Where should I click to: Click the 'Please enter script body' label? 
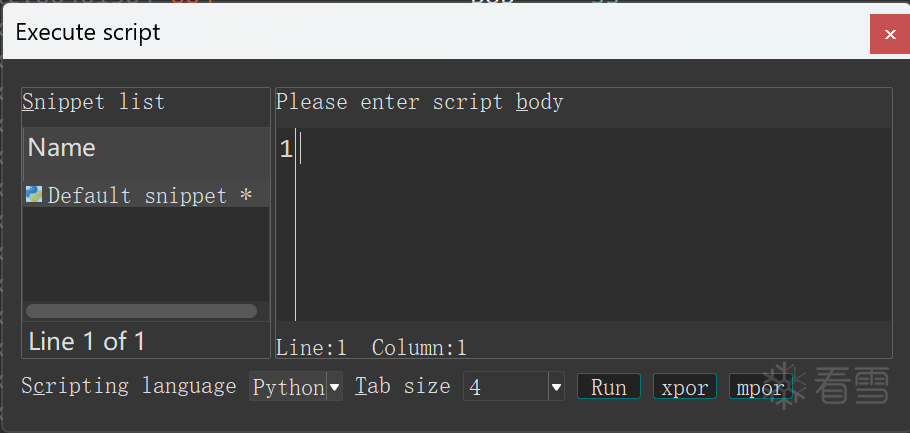[419, 102]
